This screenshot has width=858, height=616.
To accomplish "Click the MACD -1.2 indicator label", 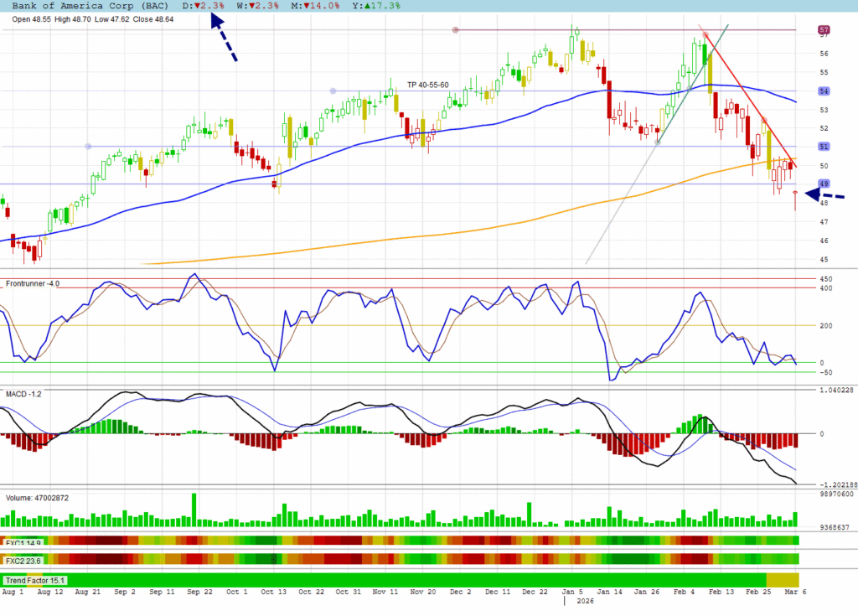I will click(23, 394).
